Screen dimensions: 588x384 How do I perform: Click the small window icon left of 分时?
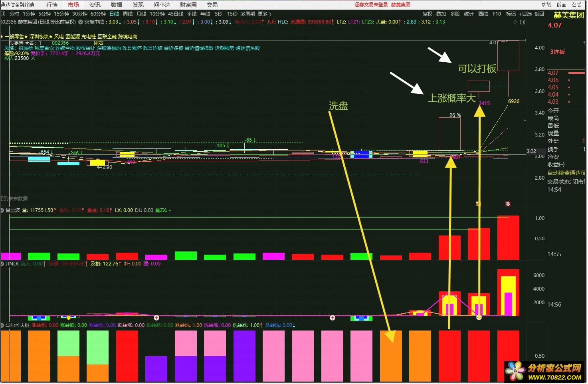[3, 14]
